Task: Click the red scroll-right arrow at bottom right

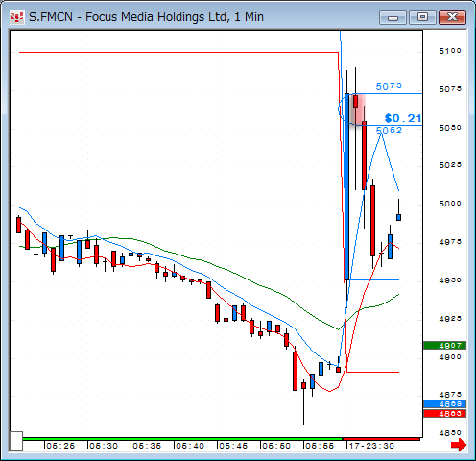Action: [459, 445]
